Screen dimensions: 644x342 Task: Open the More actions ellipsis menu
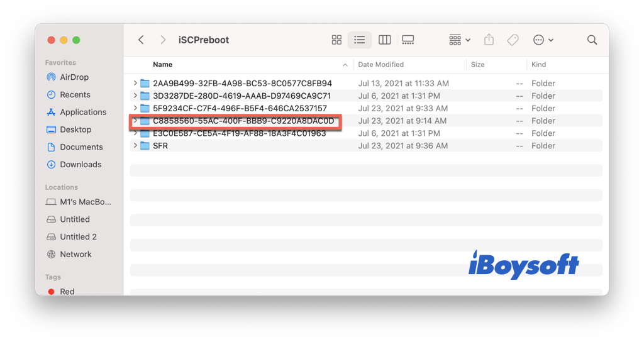pyautogui.click(x=543, y=40)
